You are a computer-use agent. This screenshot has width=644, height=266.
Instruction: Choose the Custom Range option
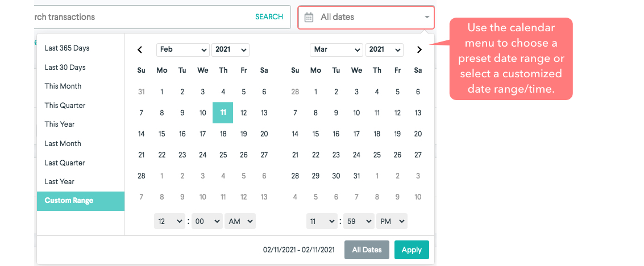pos(69,201)
